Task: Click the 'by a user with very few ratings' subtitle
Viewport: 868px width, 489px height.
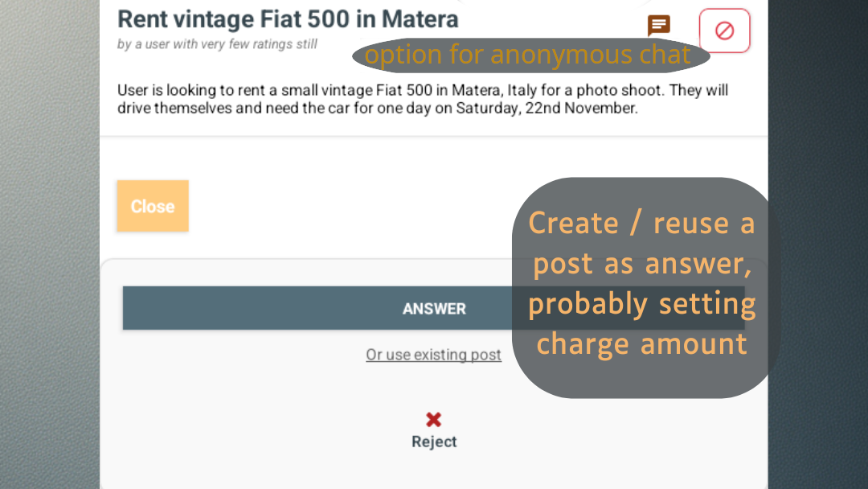Action: coord(217,44)
